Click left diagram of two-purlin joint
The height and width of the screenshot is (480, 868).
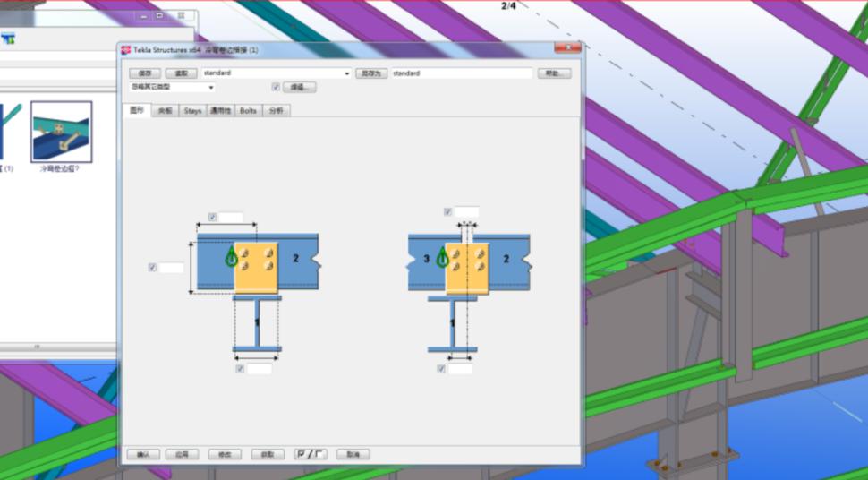258,293
